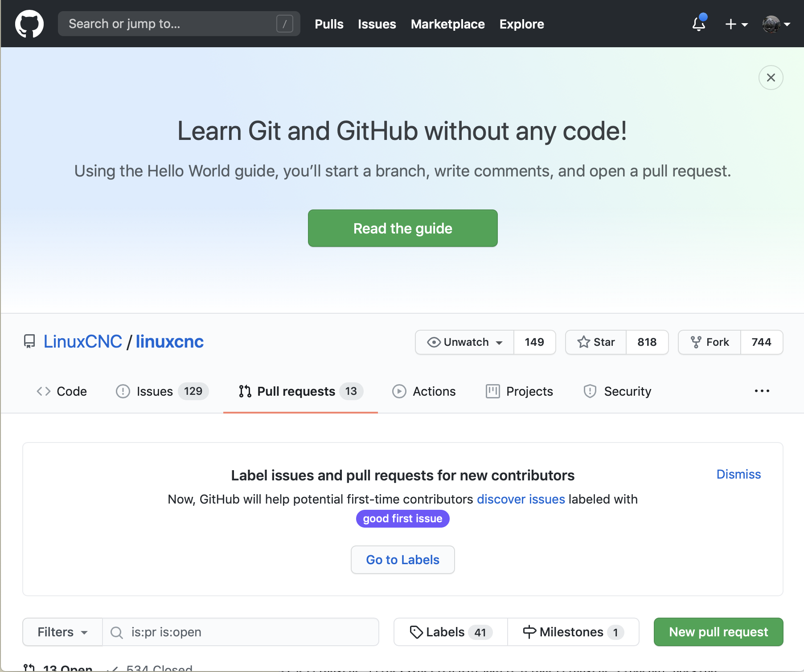
Task: Open the Unwatch dropdown
Action: tap(464, 342)
